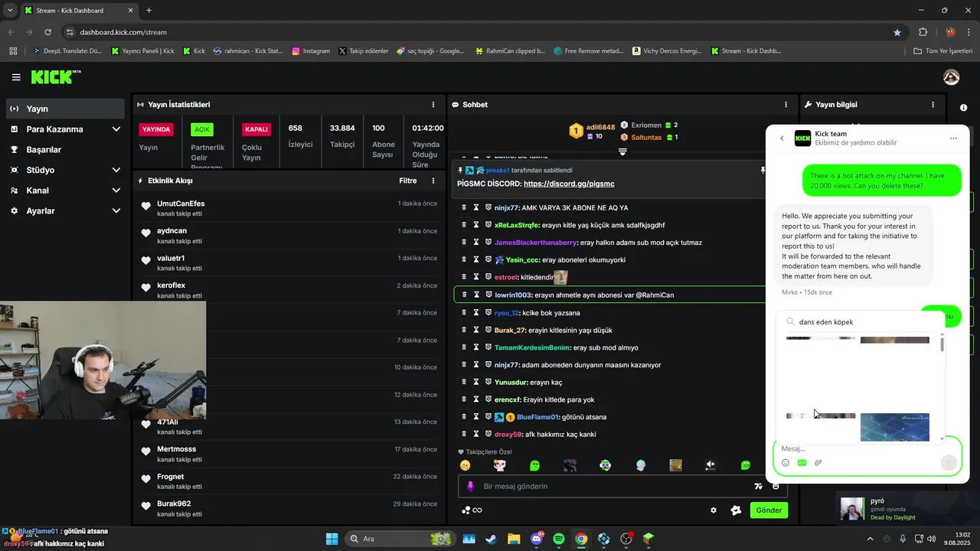Click translate icon in chat message box

[x=758, y=486]
